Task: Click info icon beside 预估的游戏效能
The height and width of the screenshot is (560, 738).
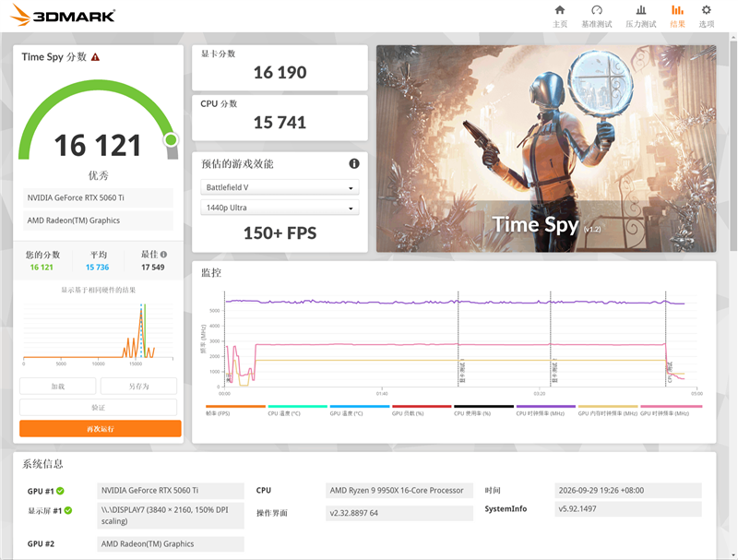Action: point(354,164)
